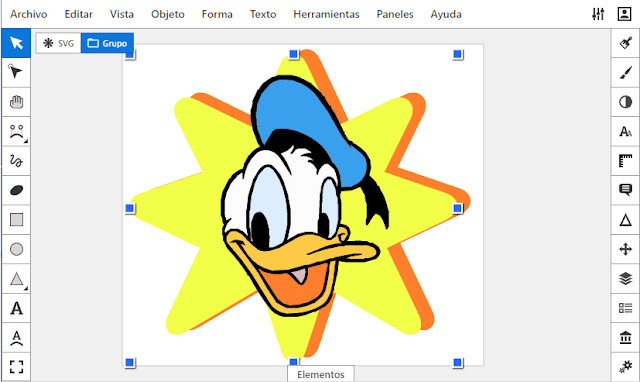Select the Transform arrow tool

pyautogui.click(x=16, y=43)
